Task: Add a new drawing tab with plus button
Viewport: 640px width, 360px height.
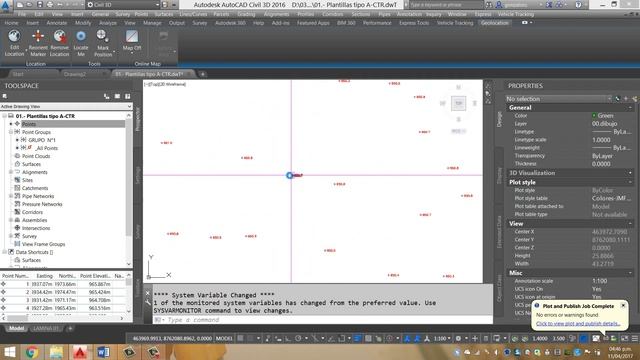Action: [x=202, y=74]
